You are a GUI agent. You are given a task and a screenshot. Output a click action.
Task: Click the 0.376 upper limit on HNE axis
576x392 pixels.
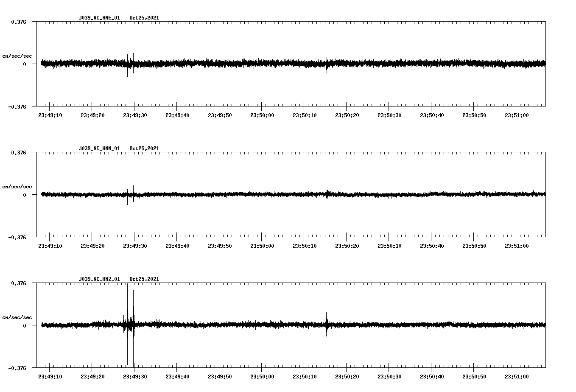19,22
